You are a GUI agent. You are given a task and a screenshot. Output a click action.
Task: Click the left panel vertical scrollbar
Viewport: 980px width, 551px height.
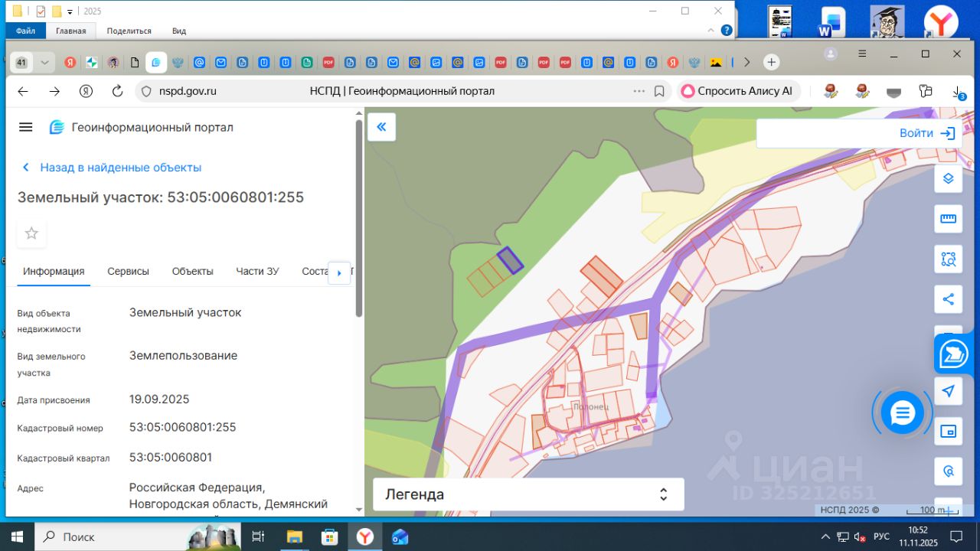point(358,218)
